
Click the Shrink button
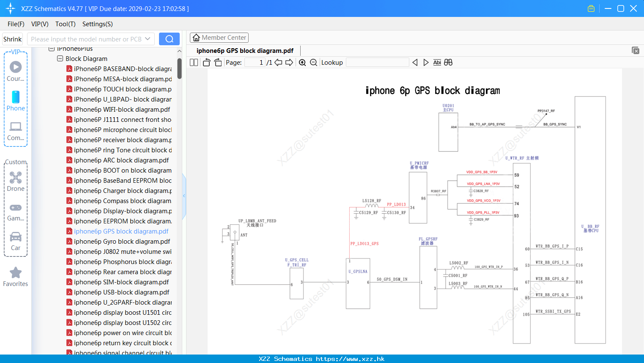[13, 39]
